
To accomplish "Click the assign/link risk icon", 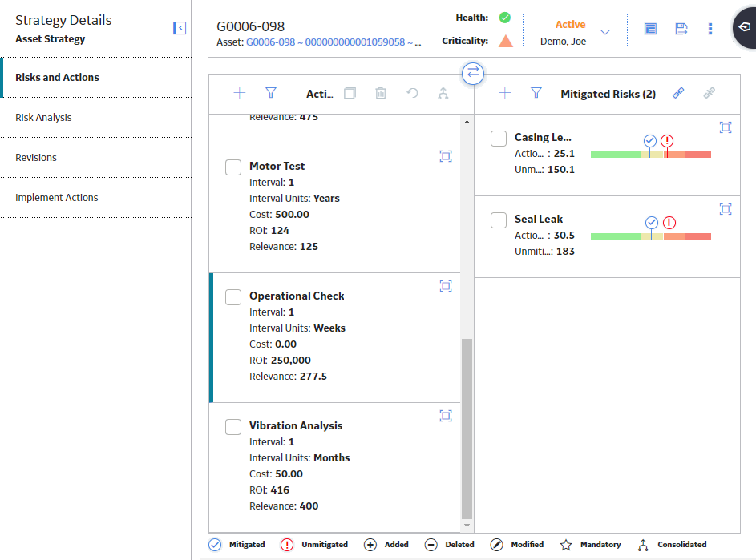I will point(678,93).
